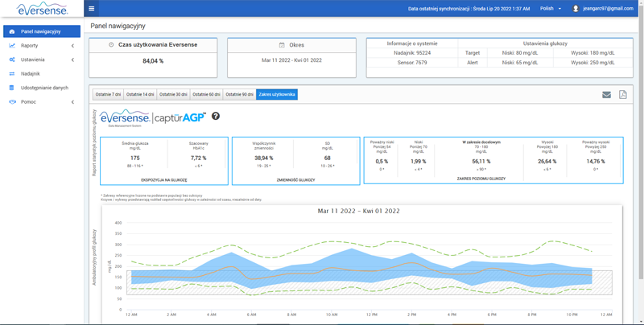Click the Zakres użytkownika button

(x=277, y=94)
